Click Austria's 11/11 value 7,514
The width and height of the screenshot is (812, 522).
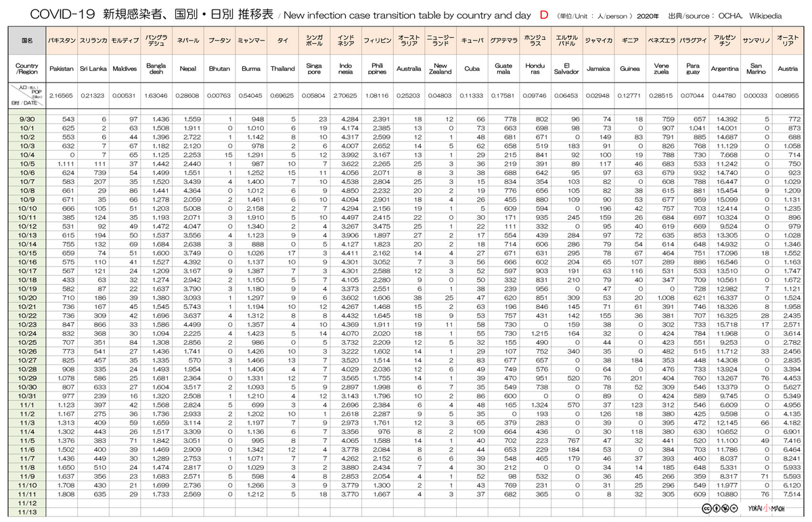tap(792, 494)
